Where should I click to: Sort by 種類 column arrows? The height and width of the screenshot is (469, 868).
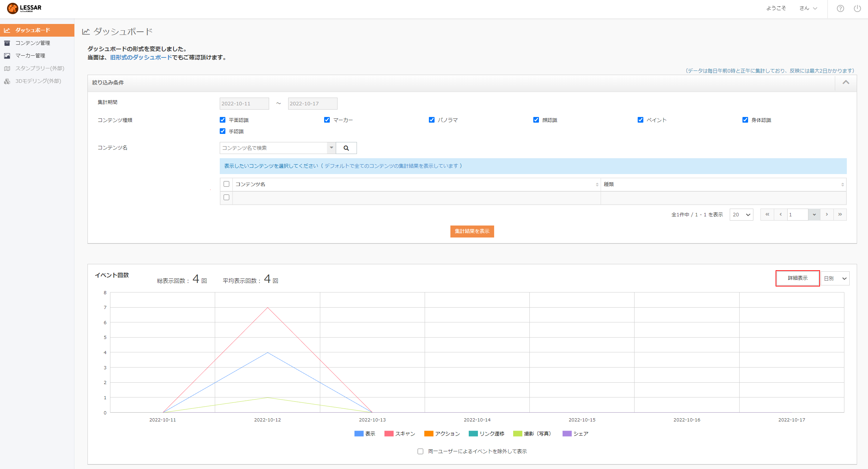842,184
